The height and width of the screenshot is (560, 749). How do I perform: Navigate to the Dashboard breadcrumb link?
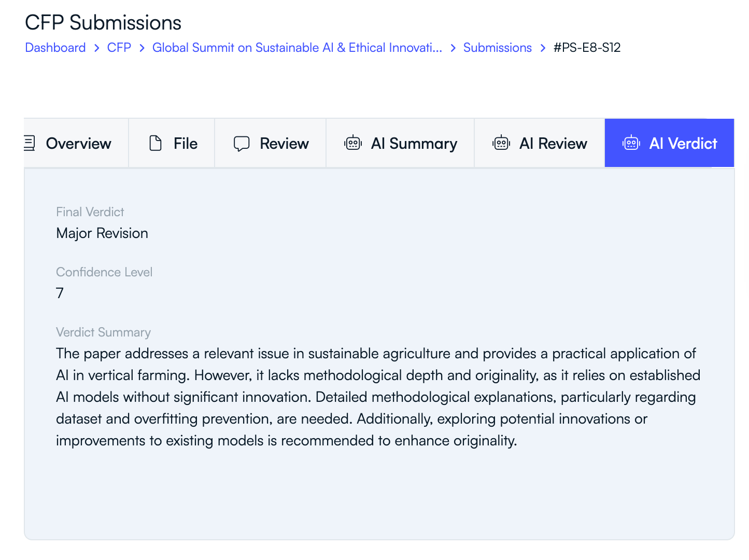pyautogui.click(x=55, y=47)
